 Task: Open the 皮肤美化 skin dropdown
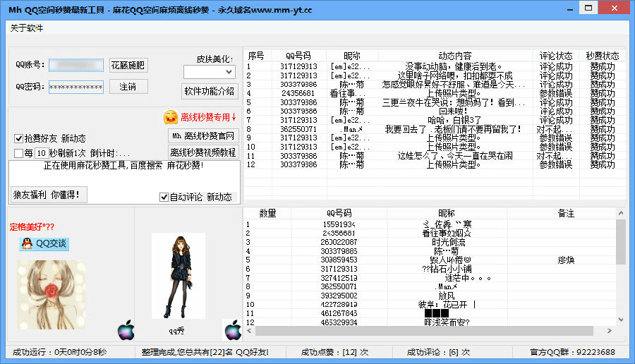coord(209,72)
